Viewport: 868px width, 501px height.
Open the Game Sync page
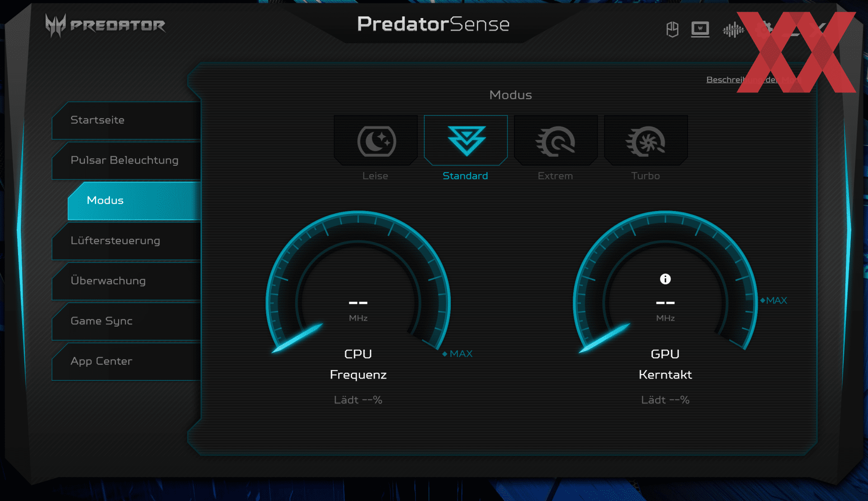(127, 321)
